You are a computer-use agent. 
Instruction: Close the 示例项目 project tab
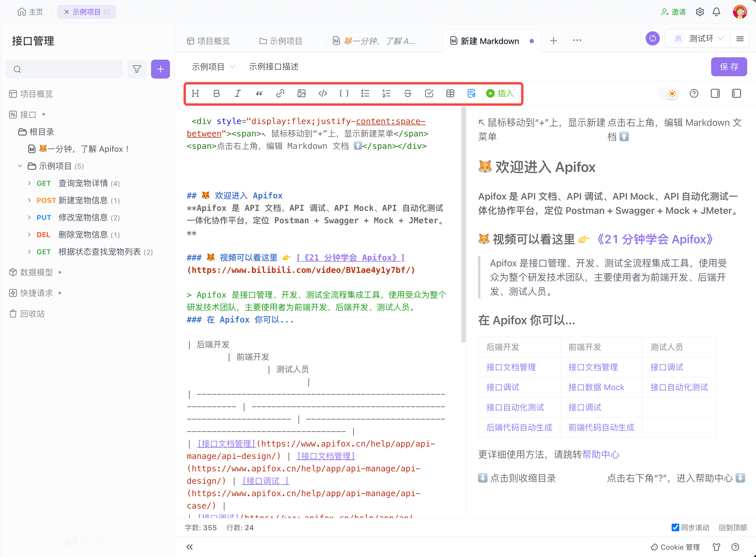point(66,12)
